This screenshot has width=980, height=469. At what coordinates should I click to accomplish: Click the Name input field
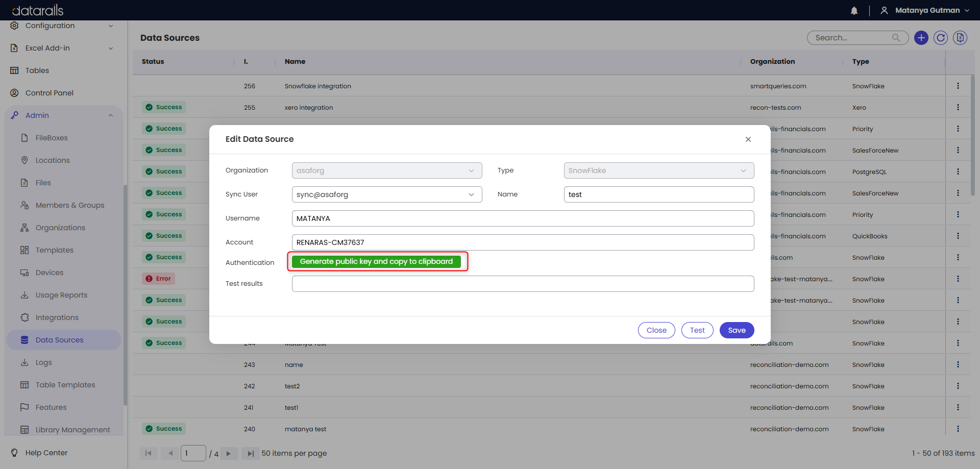(659, 194)
